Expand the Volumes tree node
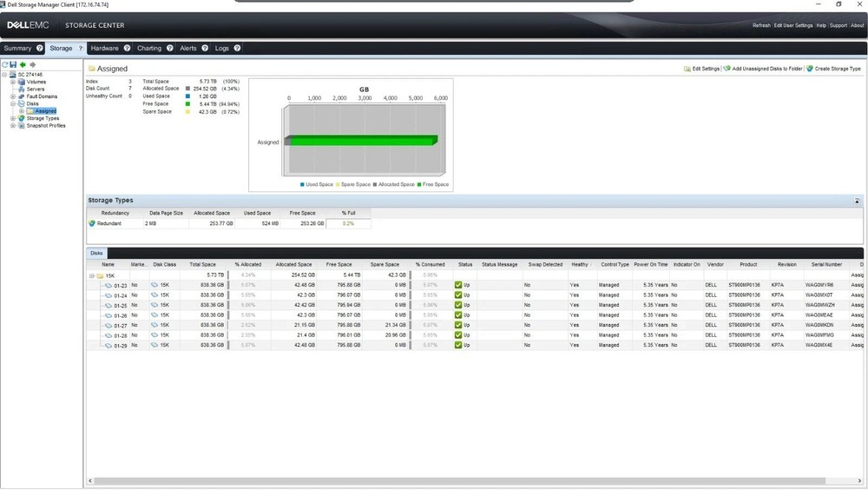 pos(13,82)
